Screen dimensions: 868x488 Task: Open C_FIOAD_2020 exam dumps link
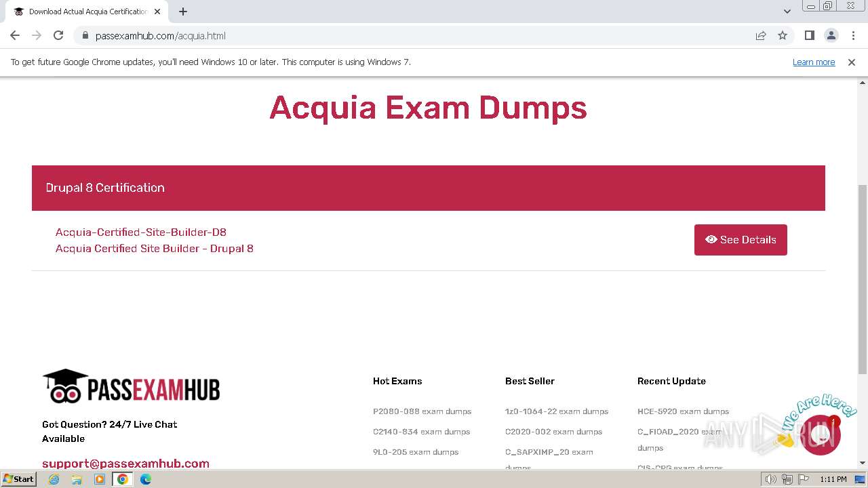(680, 439)
